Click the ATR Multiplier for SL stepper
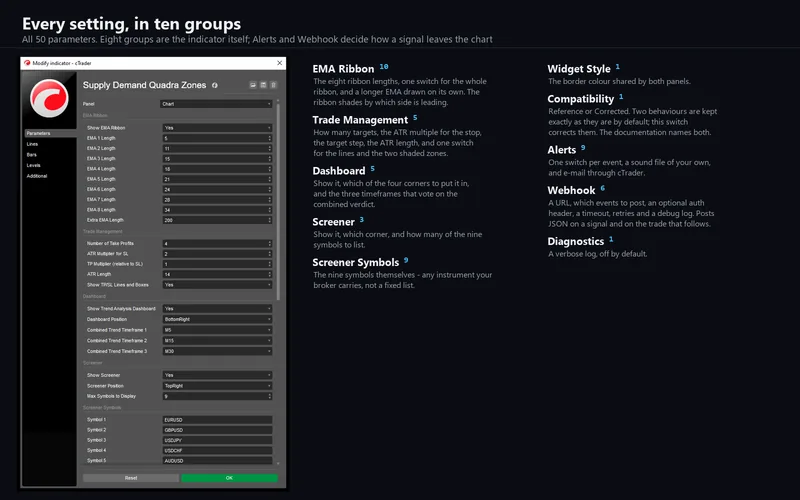Viewport: 800px width, 500px height. [x=270, y=254]
